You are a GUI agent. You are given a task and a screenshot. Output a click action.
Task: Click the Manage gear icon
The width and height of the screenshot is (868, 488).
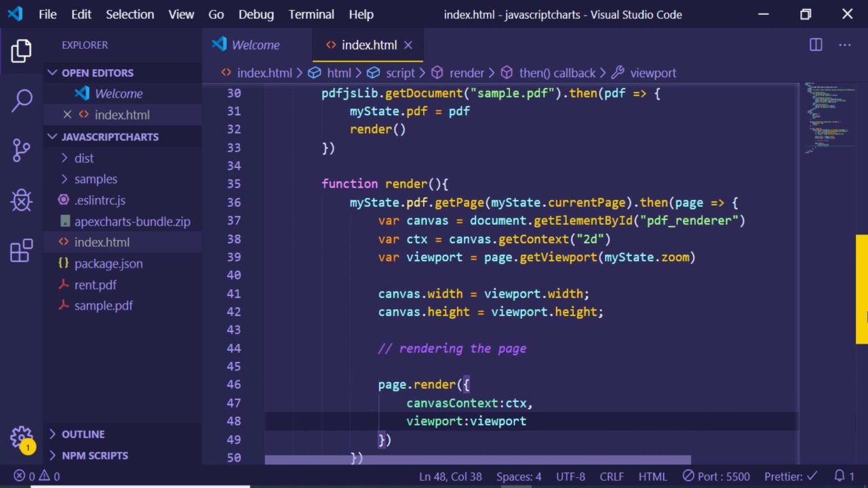22,437
